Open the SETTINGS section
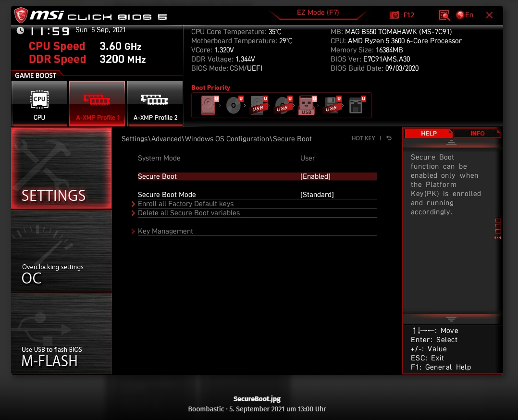 (62, 168)
